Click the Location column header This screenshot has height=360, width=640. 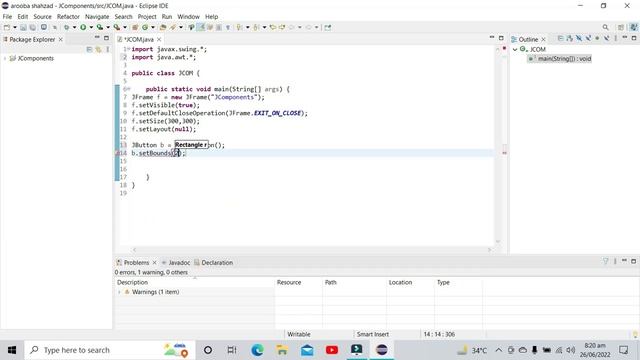point(400,282)
